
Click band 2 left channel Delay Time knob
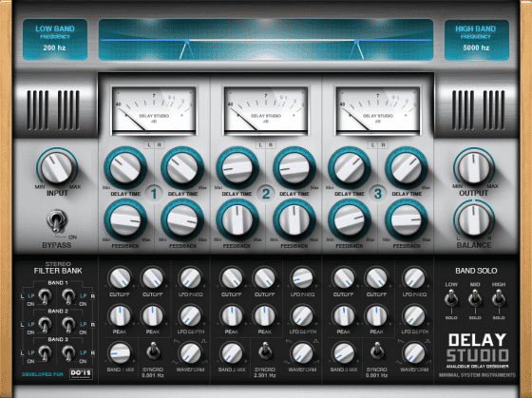pos(237,167)
